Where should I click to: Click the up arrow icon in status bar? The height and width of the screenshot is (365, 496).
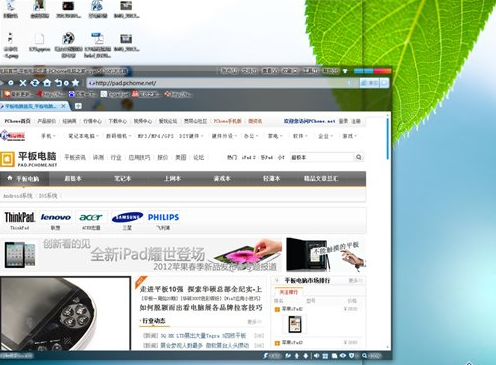click(297, 356)
